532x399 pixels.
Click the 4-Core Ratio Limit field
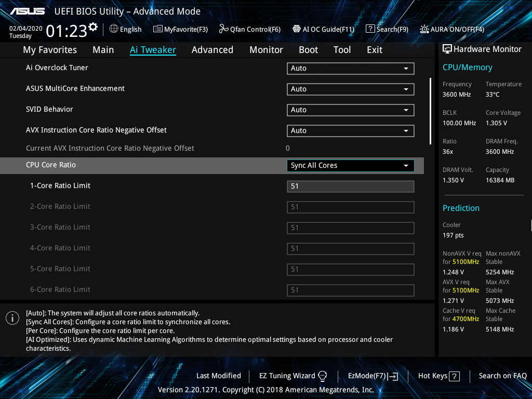(351, 249)
